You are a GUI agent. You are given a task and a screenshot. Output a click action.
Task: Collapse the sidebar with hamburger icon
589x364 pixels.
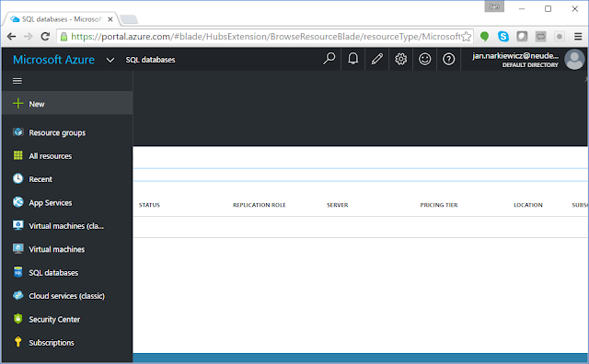coord(17,81)
